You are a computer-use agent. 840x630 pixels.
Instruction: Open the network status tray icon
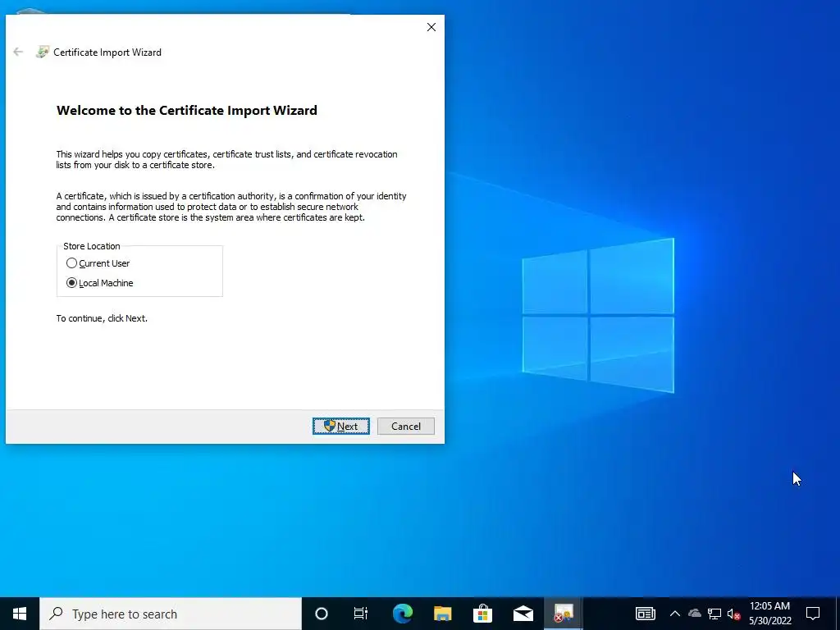[714, 614]
